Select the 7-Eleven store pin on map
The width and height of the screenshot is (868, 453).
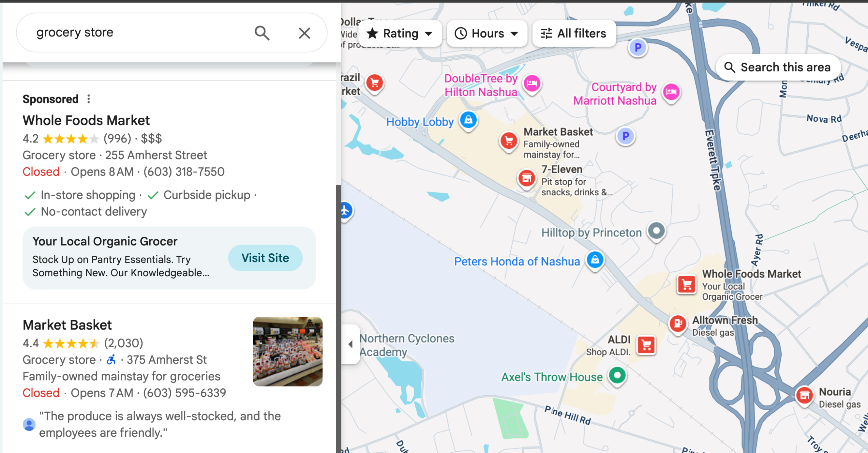(x=527, y=178)
